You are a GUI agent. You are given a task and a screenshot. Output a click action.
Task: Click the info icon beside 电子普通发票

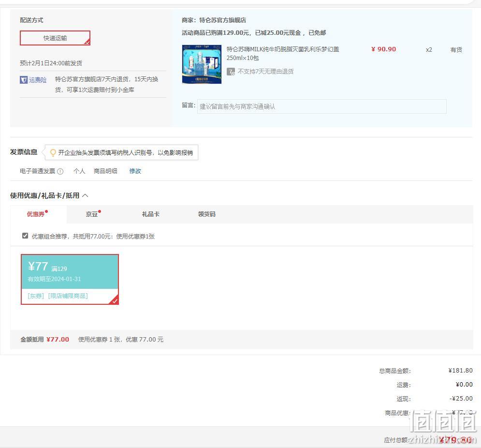pos(60,171)
